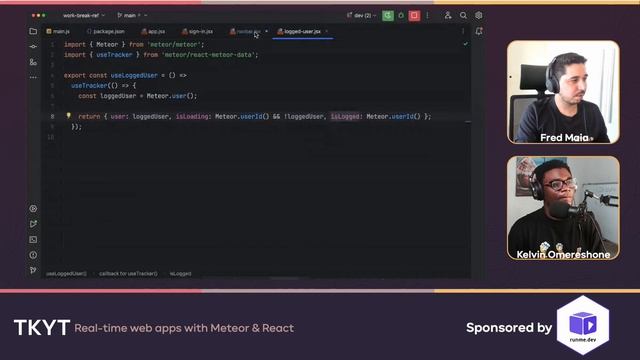
Task: Open the toolbar more actions menu
Action: pos(427,16)
